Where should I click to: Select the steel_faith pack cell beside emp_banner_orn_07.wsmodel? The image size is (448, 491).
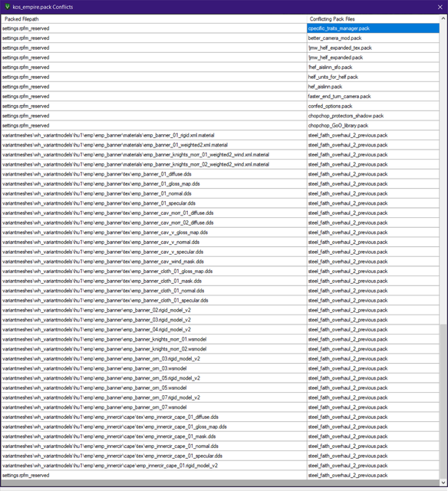(373, 407)
